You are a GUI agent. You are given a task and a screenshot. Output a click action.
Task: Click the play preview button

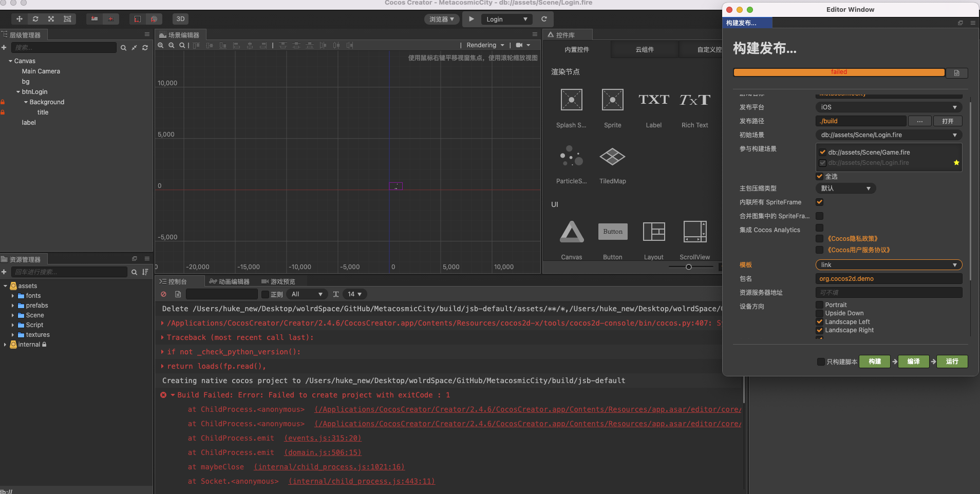[x=472, y=19]
